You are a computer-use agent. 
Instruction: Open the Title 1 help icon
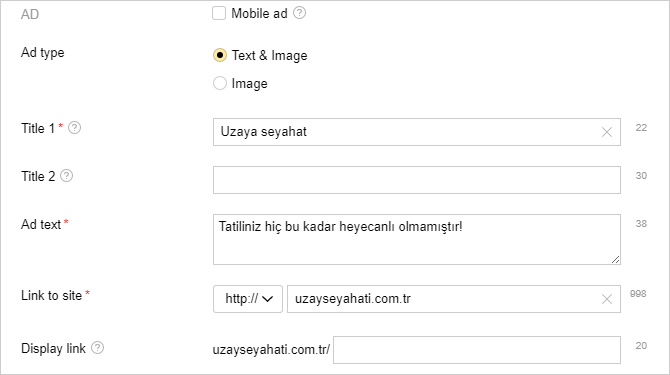(x=74, y=128)
